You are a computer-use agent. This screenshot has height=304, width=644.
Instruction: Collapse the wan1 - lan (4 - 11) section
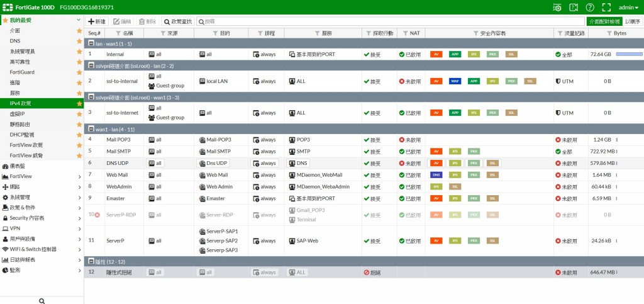[x=91, y=129]
